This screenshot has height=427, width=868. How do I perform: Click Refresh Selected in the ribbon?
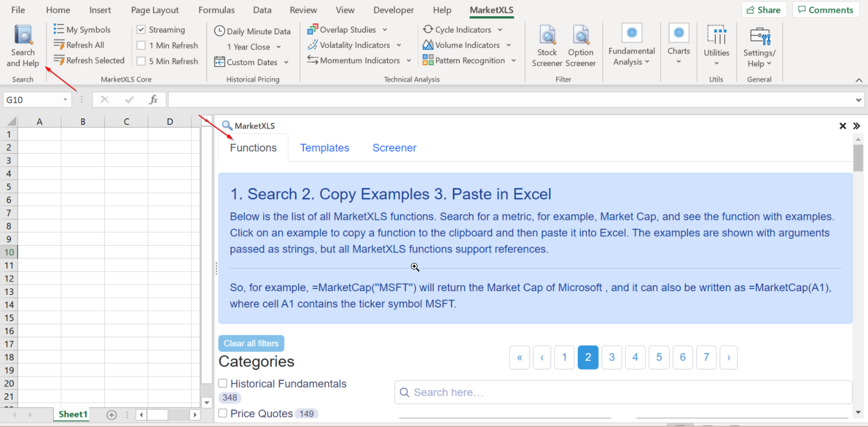pyautogui.click(x=89, y=60)
